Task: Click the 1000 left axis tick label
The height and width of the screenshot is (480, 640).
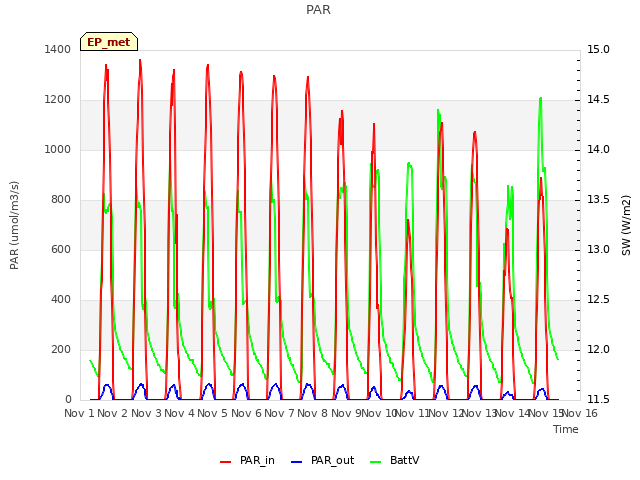Action: click(x=58, y=149)
